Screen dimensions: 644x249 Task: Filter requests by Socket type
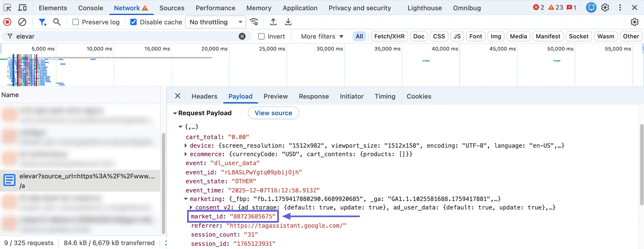579,36
